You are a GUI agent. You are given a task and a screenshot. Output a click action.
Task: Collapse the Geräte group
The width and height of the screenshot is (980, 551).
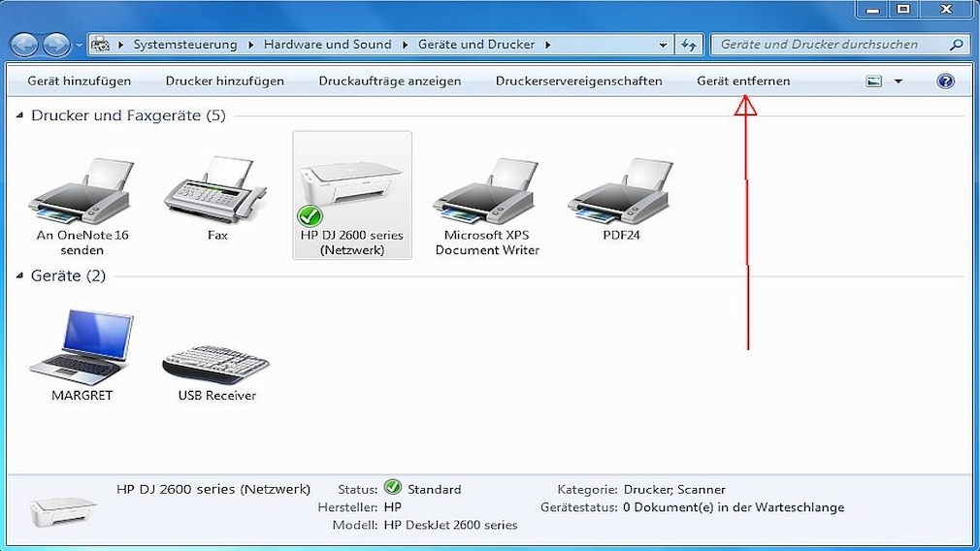point(20,276)
